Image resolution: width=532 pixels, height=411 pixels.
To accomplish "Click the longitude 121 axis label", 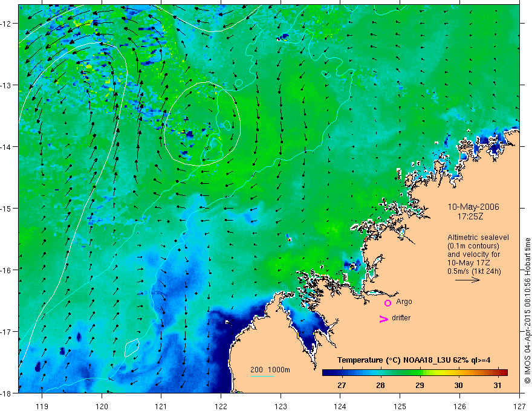I will [x=161, y=406].
